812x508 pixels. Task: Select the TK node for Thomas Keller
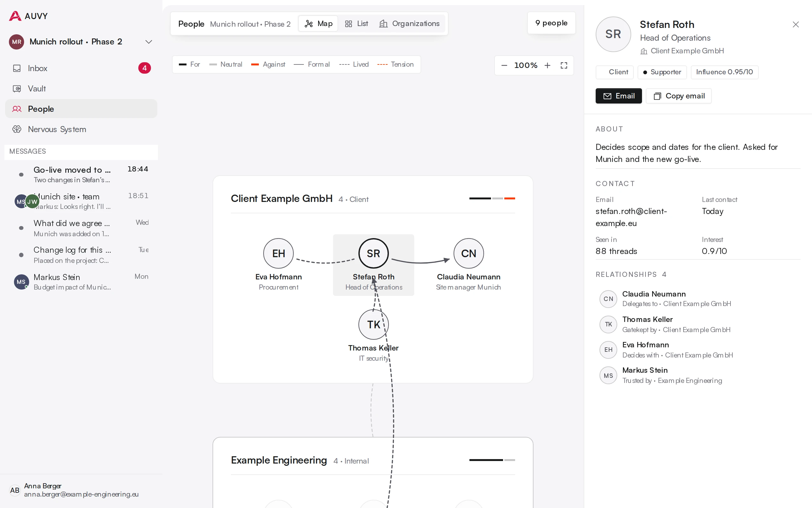[373, 324]
